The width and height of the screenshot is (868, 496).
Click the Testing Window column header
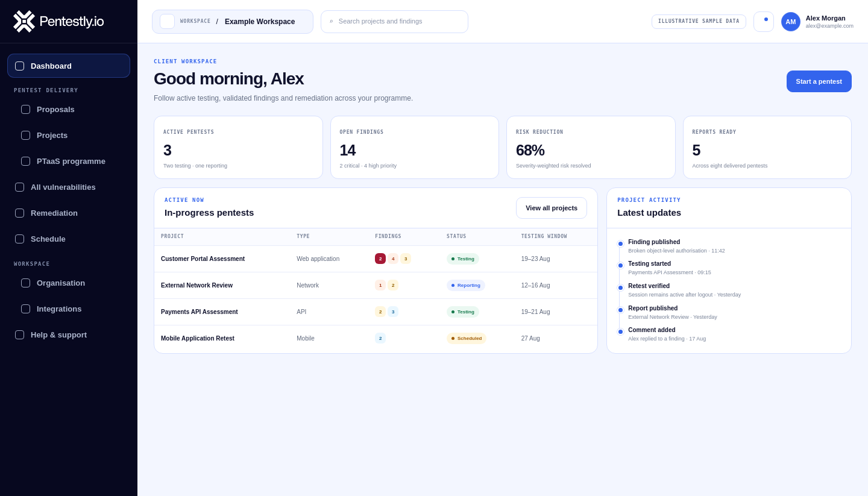point(544,237)
